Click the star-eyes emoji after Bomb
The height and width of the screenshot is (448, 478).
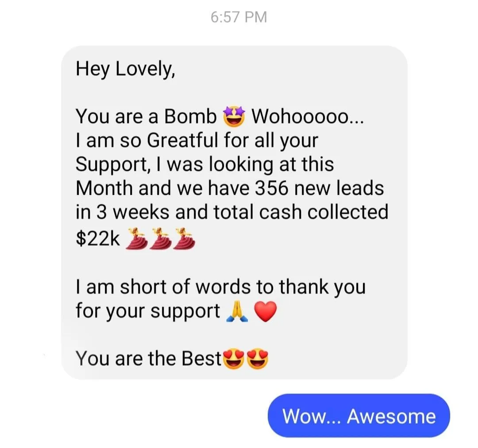coord(234,116)
